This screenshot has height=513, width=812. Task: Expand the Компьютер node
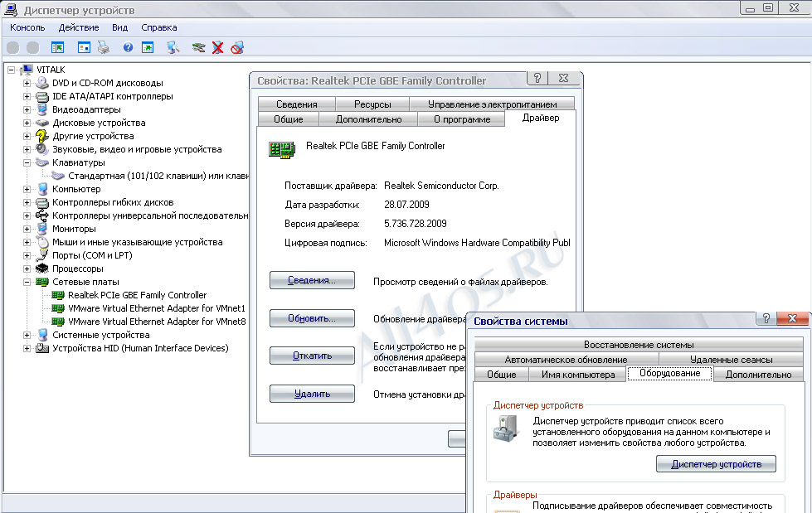click(x=27, y=190)
